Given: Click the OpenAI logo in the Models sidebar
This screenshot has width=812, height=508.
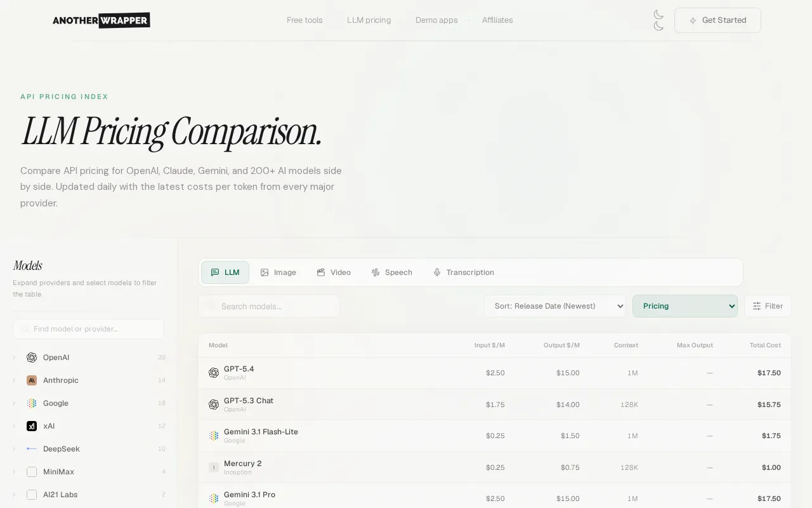Looking at the screenshot, I should [32, 358].
